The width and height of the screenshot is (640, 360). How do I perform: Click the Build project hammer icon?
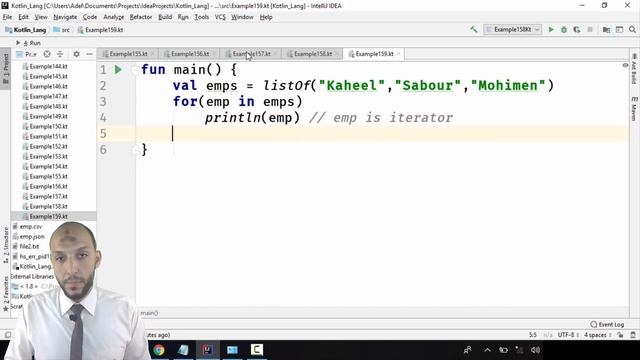click(x=473, y=29)
